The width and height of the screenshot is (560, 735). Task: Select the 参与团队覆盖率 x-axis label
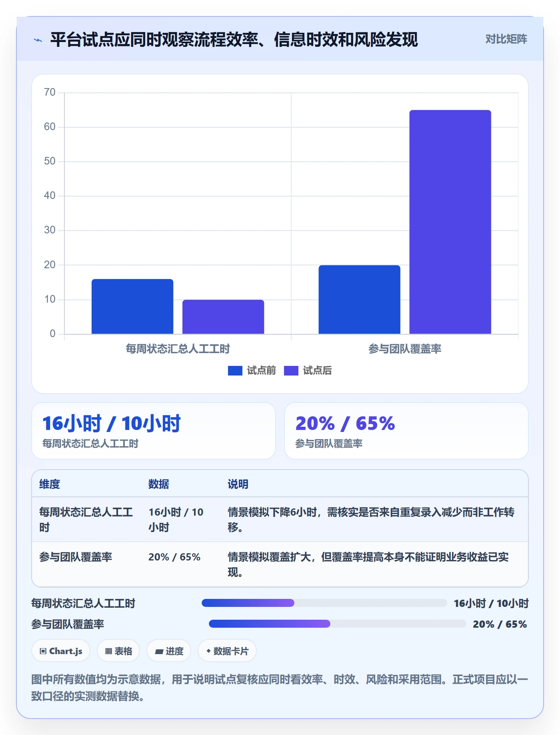pos(405,349)
